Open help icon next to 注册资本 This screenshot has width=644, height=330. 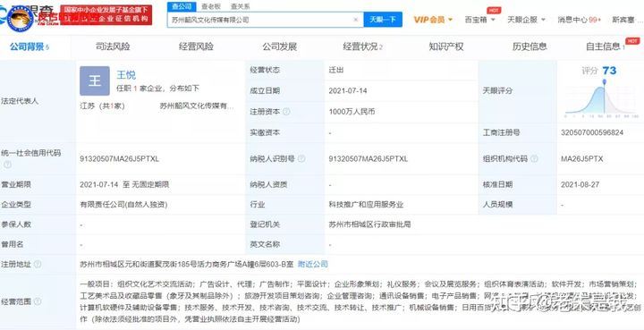click(286, 112)
